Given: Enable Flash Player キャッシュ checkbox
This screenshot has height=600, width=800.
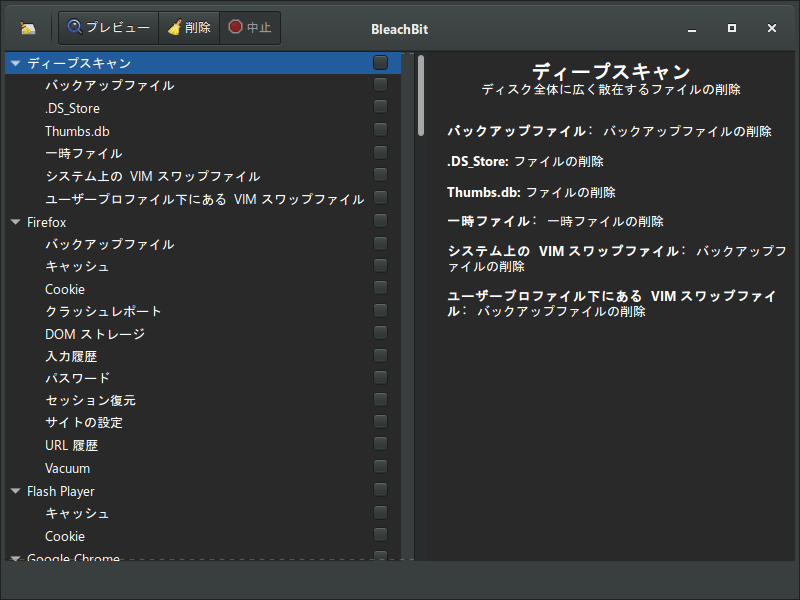Looking at the screenshot, I should tap(380, 512).
